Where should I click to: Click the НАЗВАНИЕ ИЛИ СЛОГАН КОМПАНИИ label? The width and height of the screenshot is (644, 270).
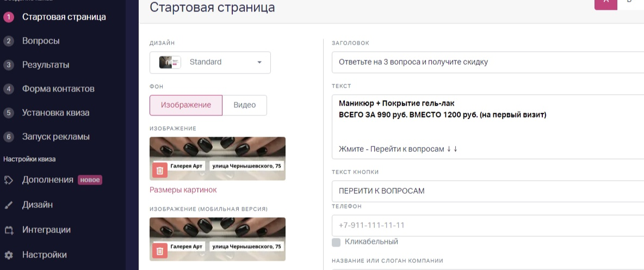[x=388, y=261]
